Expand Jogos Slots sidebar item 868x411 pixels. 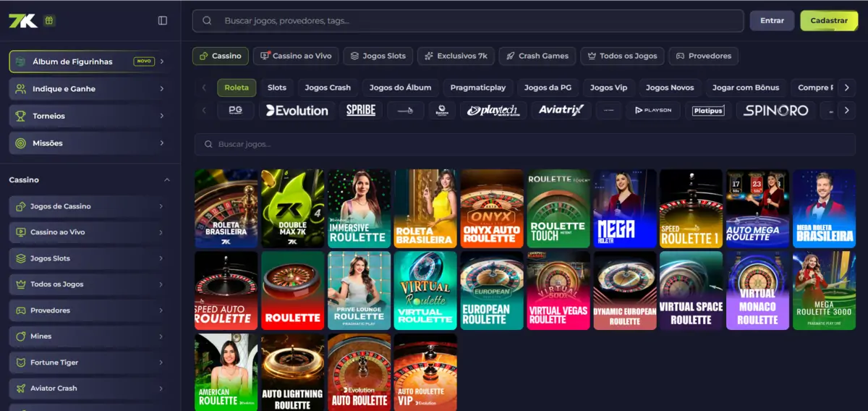90,258
